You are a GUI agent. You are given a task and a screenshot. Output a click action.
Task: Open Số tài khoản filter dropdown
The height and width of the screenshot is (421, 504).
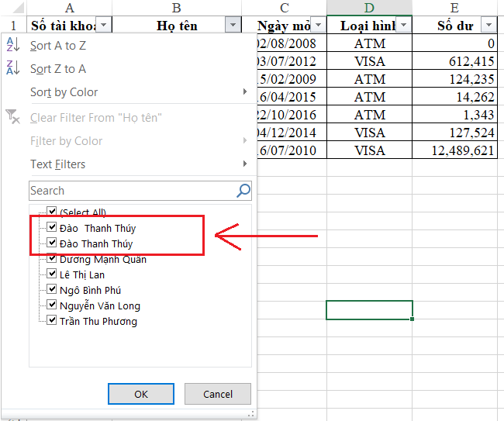103,25
